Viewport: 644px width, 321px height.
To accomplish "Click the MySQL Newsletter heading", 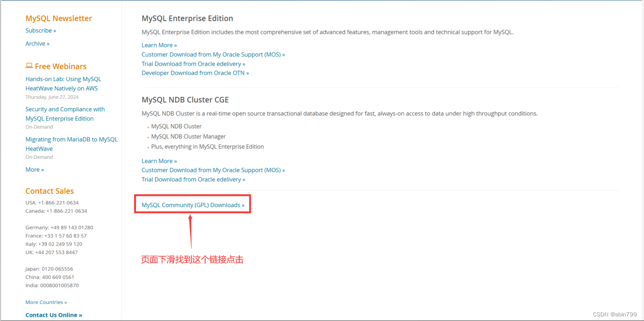I will (58, 18).
